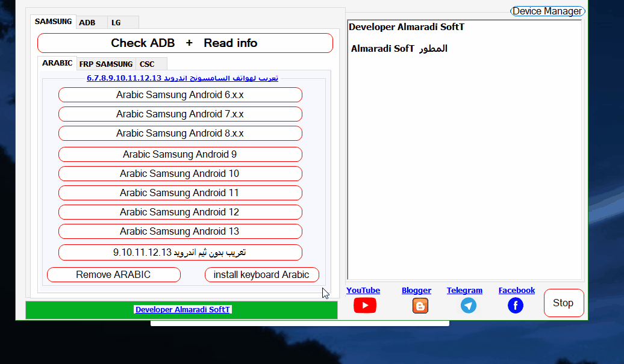
Task: Open the YouTube text link
Action: pos(363,291)
